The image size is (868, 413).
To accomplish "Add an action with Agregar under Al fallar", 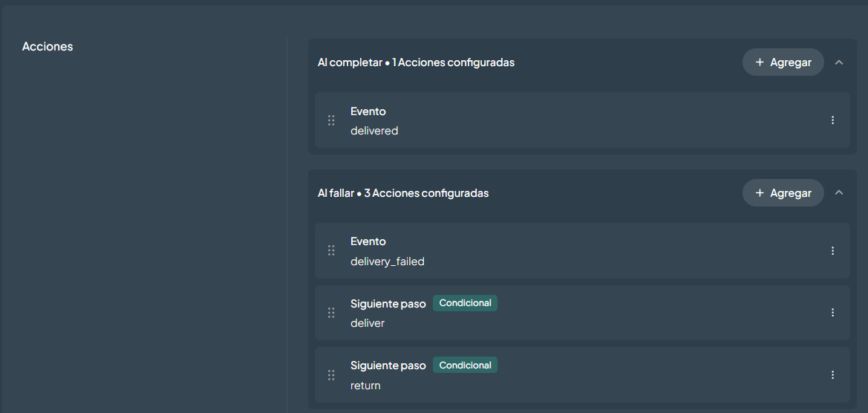I will (x=783, y=192).
